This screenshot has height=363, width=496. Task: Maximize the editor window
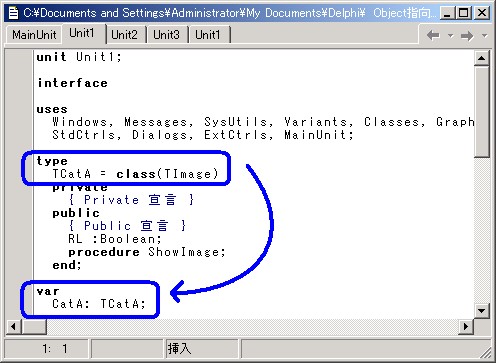click(464, 13)
